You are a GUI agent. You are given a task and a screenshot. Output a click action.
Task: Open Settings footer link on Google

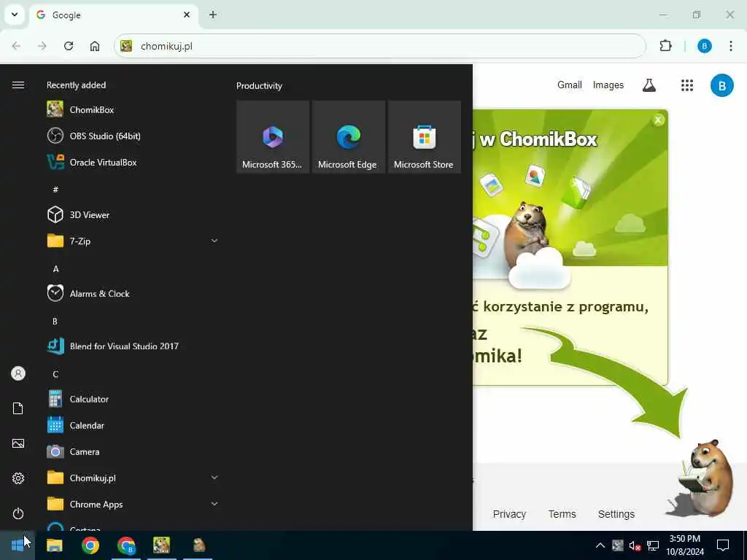[x=616, y=514]
